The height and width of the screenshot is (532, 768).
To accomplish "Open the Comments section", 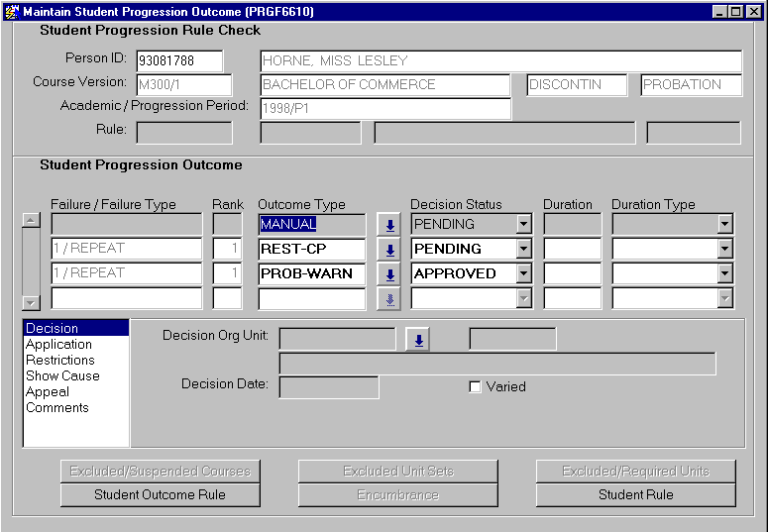I will coord(57,407).
